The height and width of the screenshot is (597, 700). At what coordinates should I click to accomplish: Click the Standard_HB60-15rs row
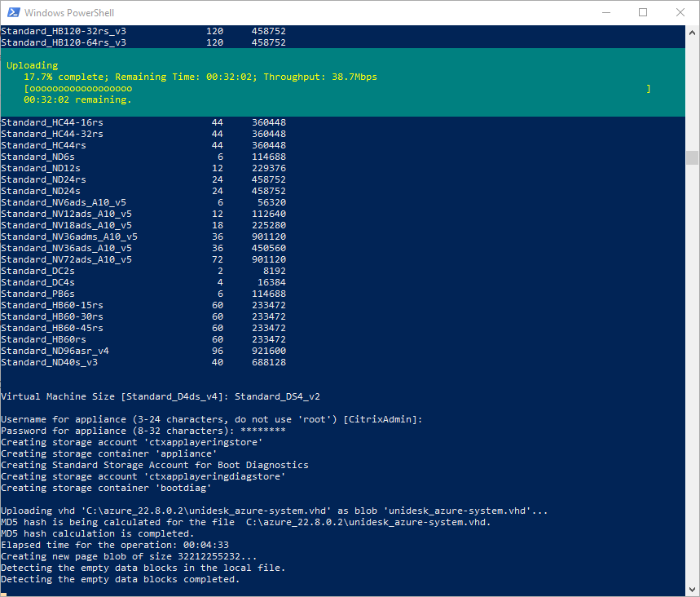[x=143, y=305]
